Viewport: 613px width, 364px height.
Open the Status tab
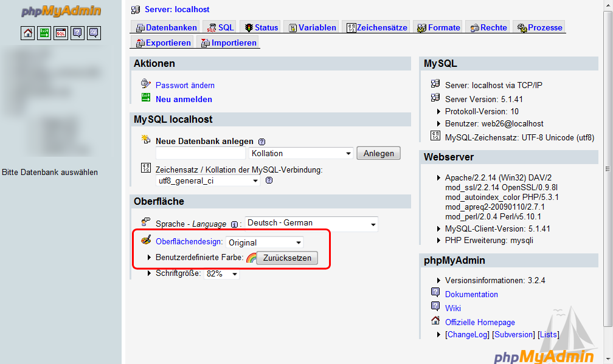coord(261,27)
